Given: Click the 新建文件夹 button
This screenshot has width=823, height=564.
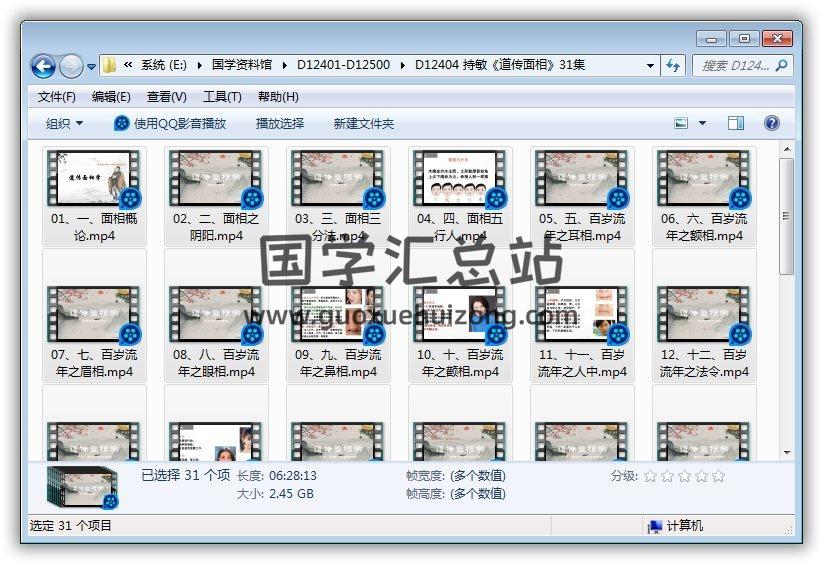Looking at the screenshot, I should tap(363, 123).
